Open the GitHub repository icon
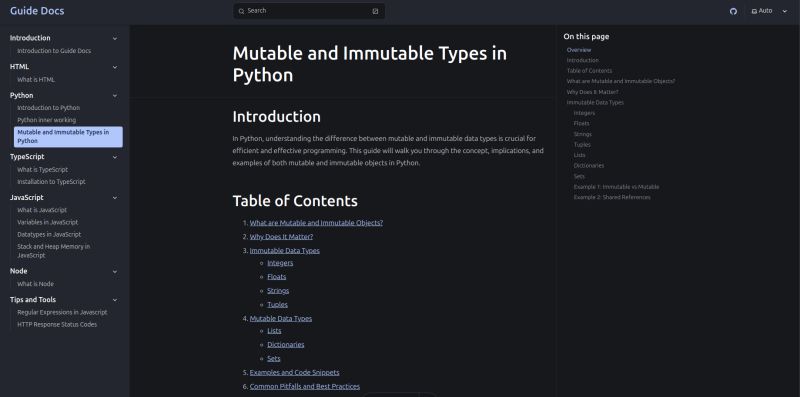800x397 pixels. click(x=733, y=11)
